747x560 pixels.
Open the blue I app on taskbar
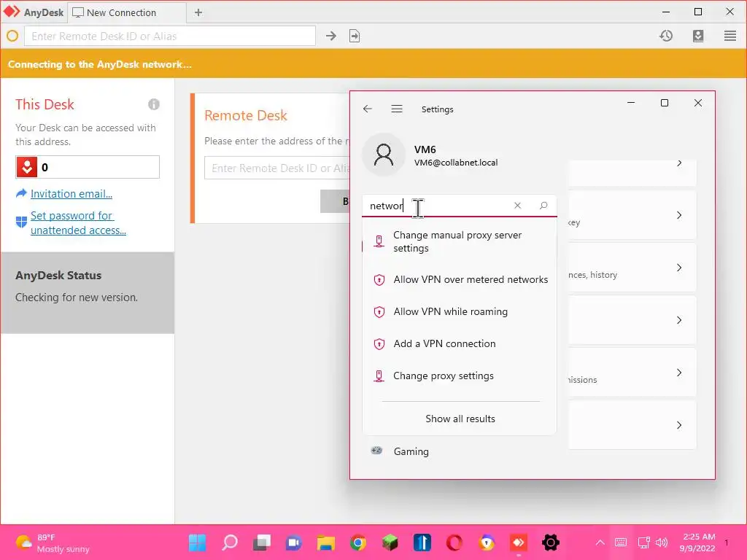[x=422, y=542]
